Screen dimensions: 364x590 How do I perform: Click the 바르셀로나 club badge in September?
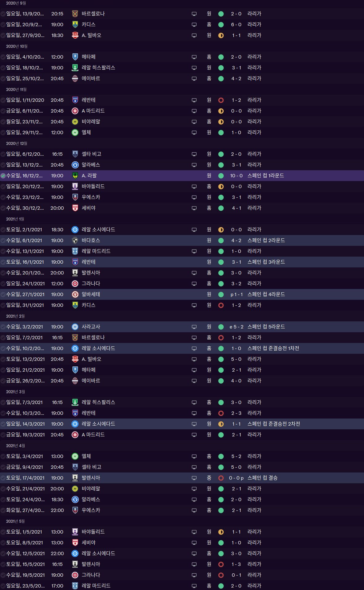point(75,14)
